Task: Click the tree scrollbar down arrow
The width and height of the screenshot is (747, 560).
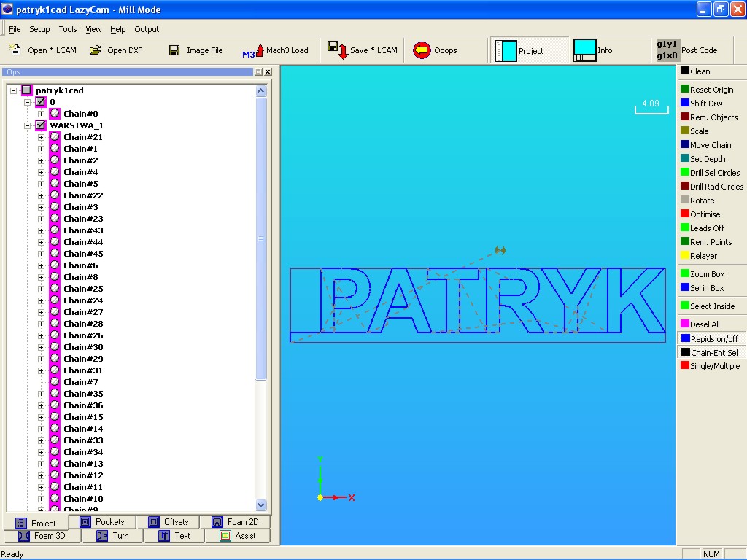Action: (x=260, y=505)
